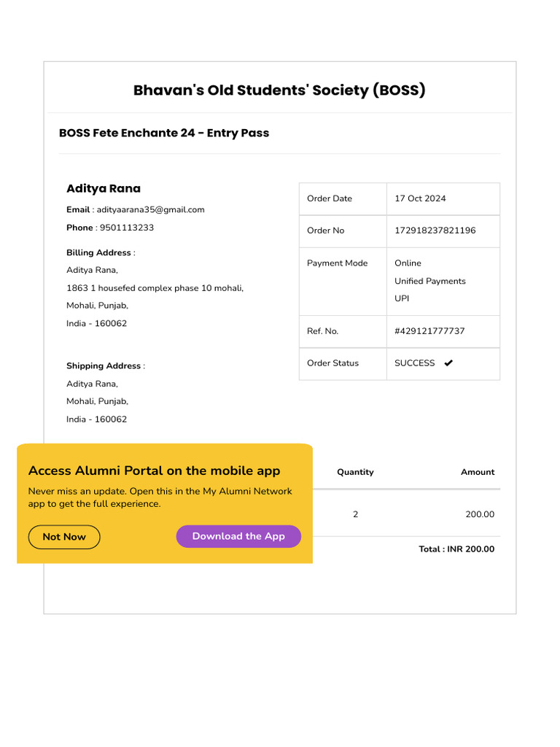This screenshot has height=747, width=560.
Task: Click the order date 17 Oct 2024
Action: click(x=420, y=198)
